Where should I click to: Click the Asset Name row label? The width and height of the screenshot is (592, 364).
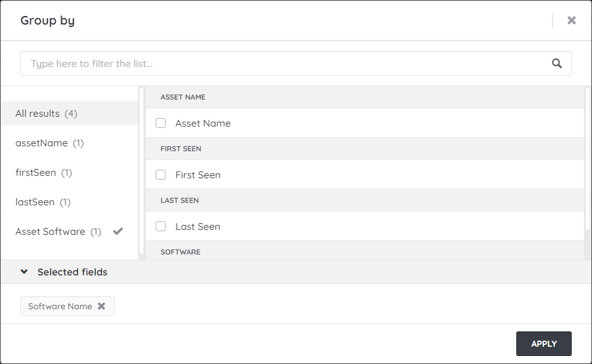pyautogui.click(x=202, y=123)
